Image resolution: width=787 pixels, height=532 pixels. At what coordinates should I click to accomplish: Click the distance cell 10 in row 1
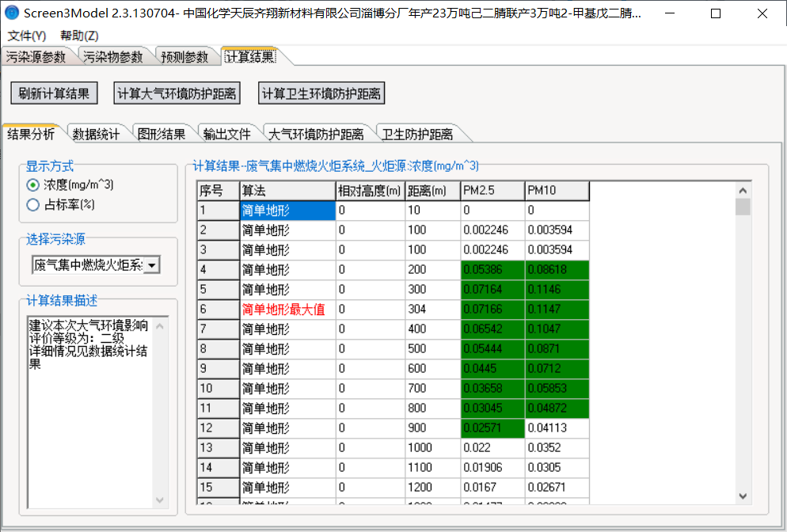432,211
